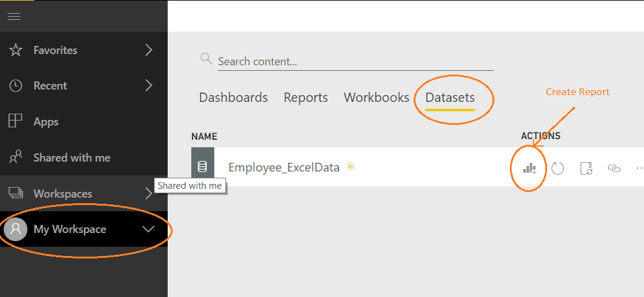Switch to the Workbooks tab
The image size is (644, 297).
click(376, 98)
